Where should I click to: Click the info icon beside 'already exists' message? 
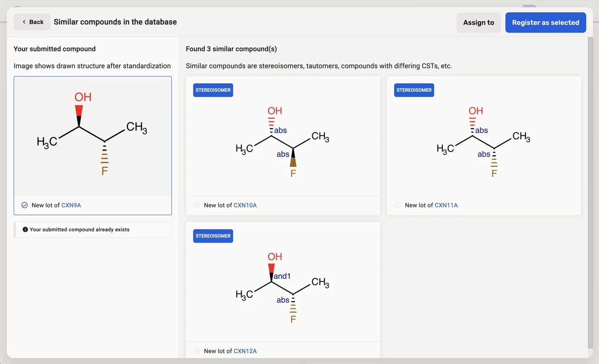point(25,230)
